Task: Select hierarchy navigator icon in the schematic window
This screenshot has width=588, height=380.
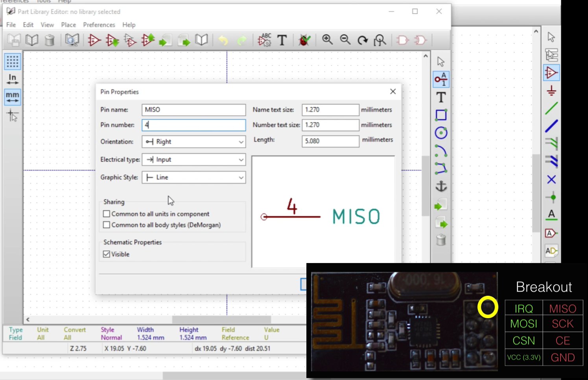Action: [x=551, y=55]
